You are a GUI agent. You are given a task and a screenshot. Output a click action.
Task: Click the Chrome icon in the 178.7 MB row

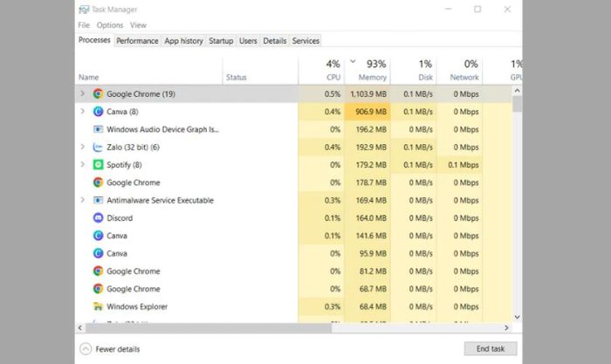(x=98, y=182)
